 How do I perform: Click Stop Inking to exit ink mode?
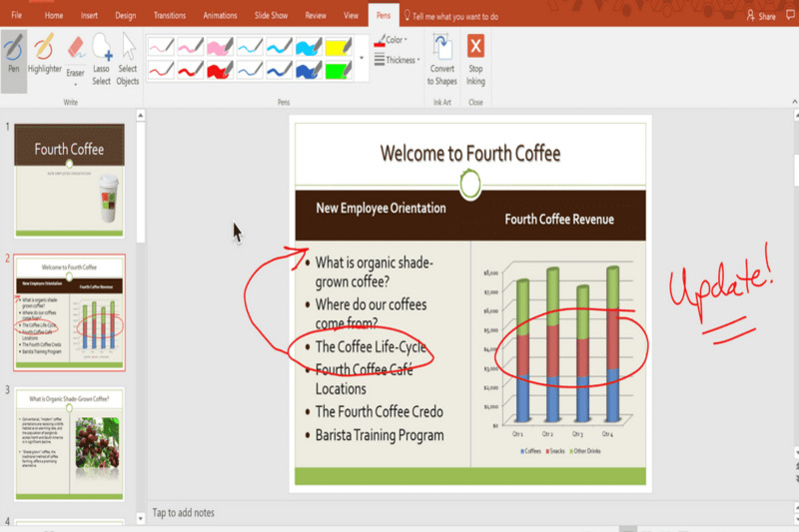[x=475, y=59]
